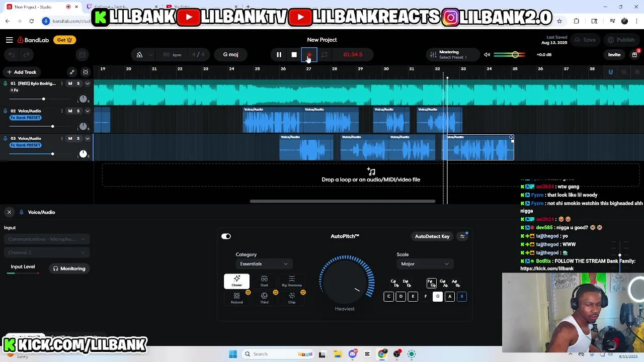Open the gift icon with notification badge
The image size is (644, 362).
click(x=634, y=54)
